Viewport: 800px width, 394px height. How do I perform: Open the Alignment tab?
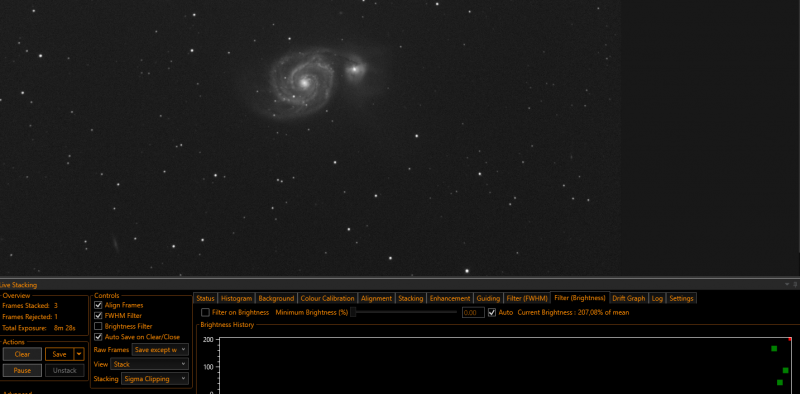[376, 299]
